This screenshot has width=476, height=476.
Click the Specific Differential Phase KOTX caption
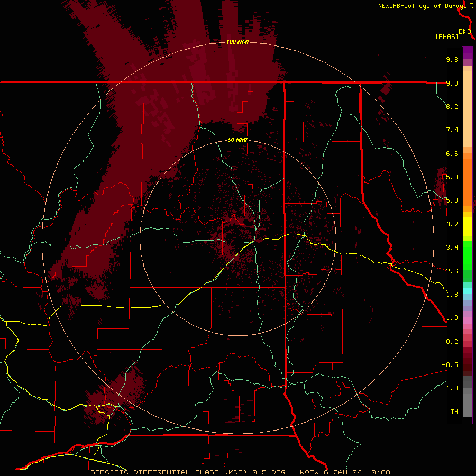pos(240,472)
